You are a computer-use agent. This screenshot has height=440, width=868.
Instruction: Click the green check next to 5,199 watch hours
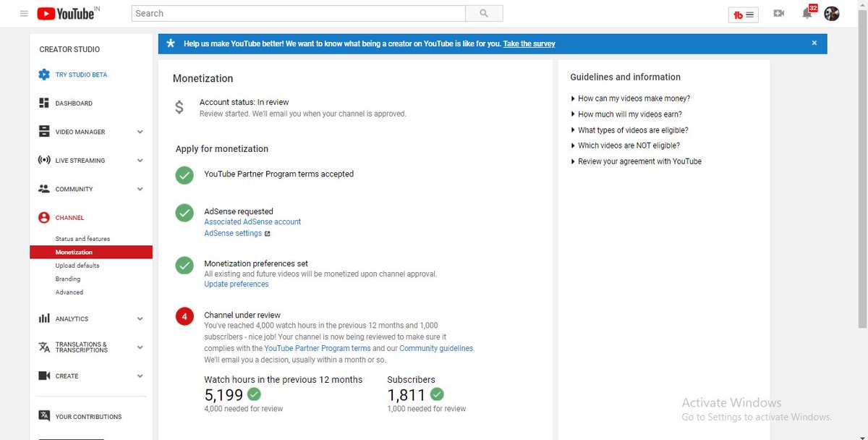254,394
